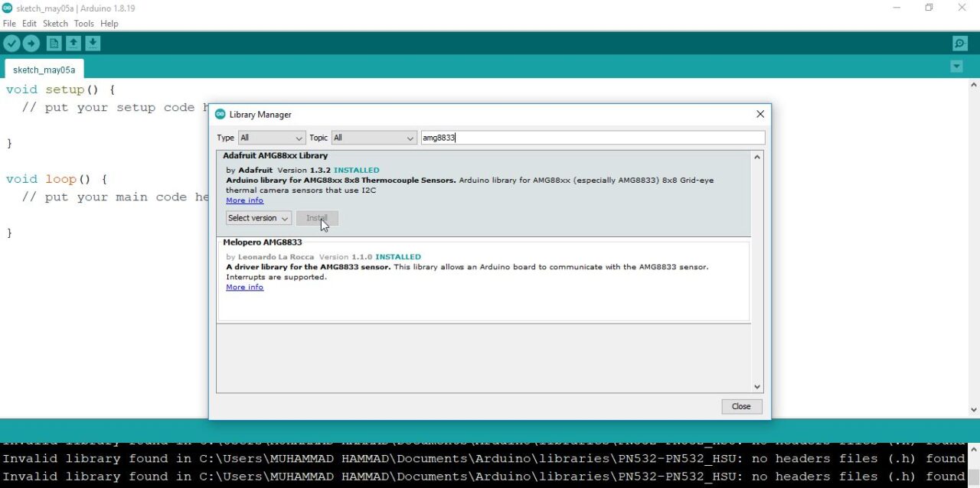Expand the Type dropdown in Library Manager
Screen dimensions: 980x488
pos(272,138)
